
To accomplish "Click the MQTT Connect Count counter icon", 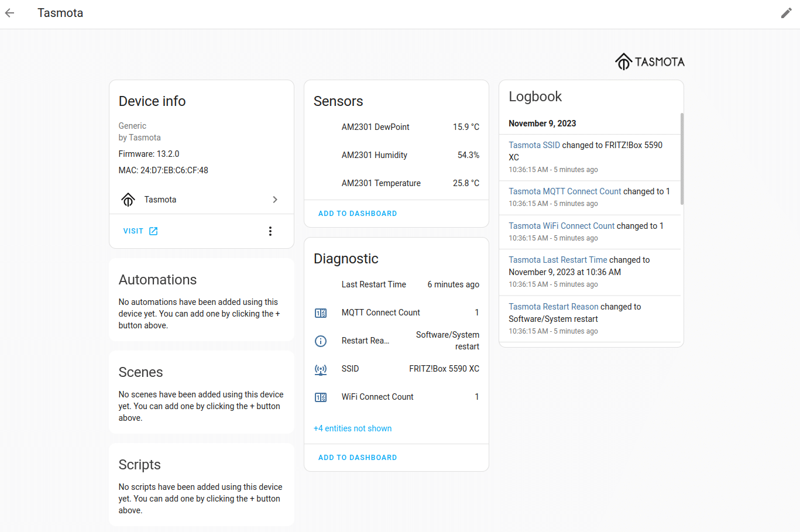I will point(321,313).
